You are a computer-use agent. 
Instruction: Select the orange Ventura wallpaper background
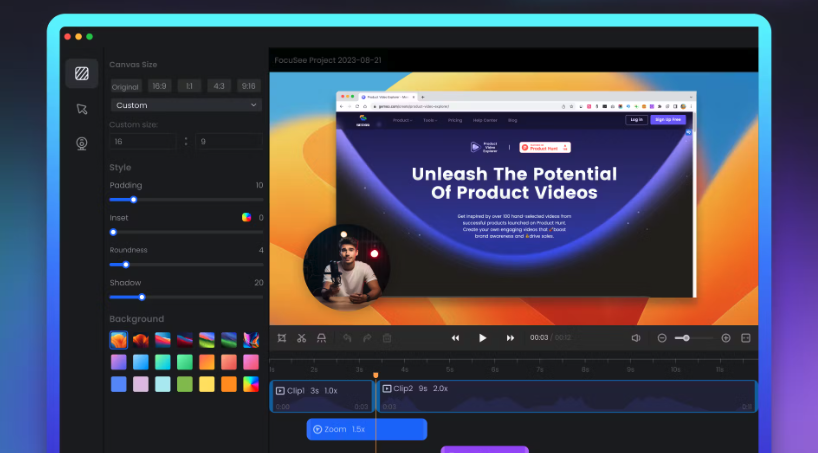click(x=119, y=340)
